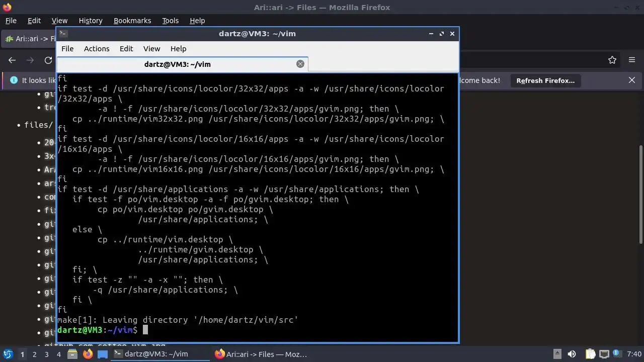This screenshot has width=644, height=362.
Task: Launch Firefox from the panel quick launcher
Action: (88, 354)
